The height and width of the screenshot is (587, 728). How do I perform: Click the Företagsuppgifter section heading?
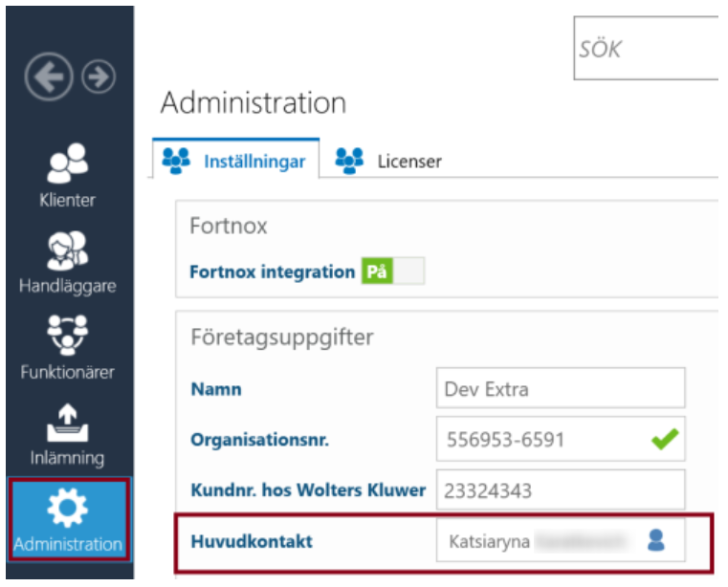(x=282, y=337)
